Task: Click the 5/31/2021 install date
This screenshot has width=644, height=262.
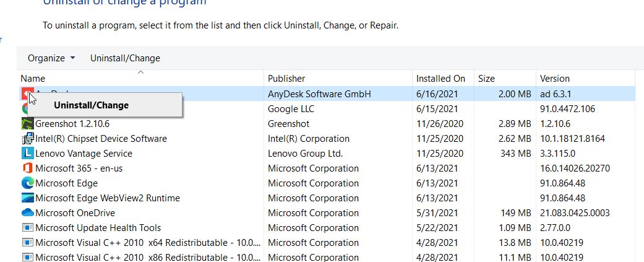Action: click(x=437, y=212)
